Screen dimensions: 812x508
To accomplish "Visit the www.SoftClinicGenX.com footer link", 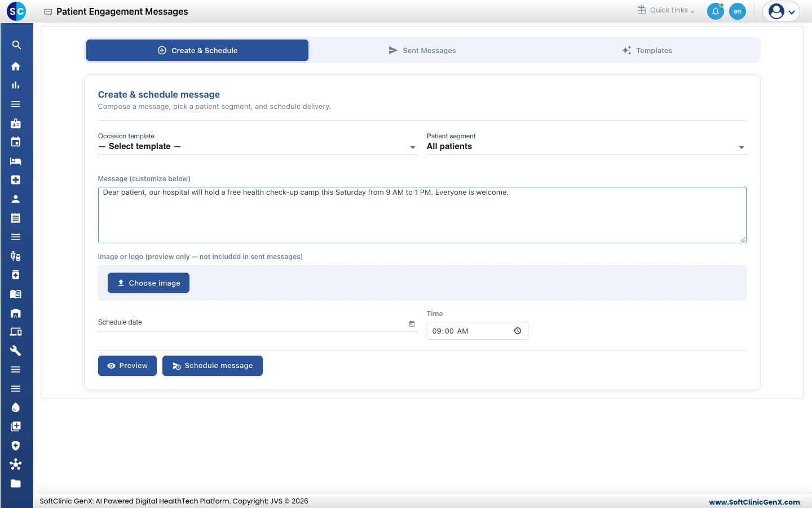I will [x=754, y=502].
